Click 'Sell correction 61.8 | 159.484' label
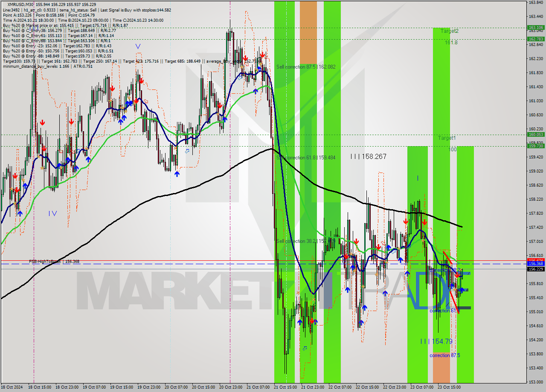This screenshot has height=392, width=546. [x=306, y=158]
